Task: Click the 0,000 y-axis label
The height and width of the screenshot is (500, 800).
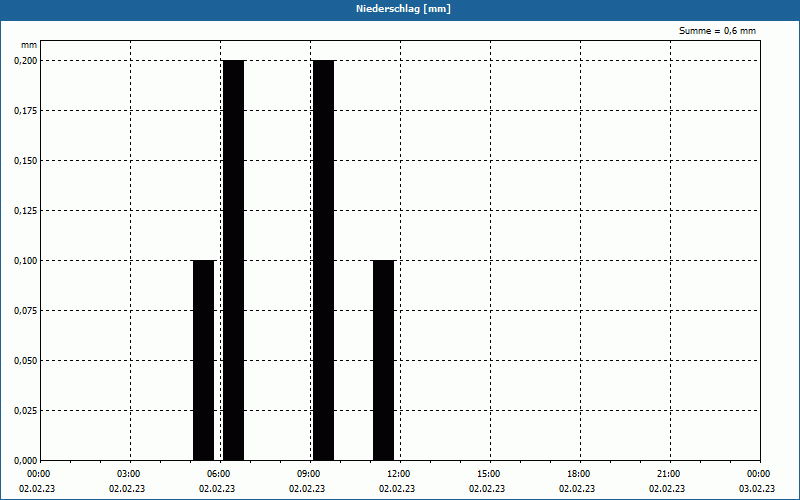Action: [x=26, y=461]
